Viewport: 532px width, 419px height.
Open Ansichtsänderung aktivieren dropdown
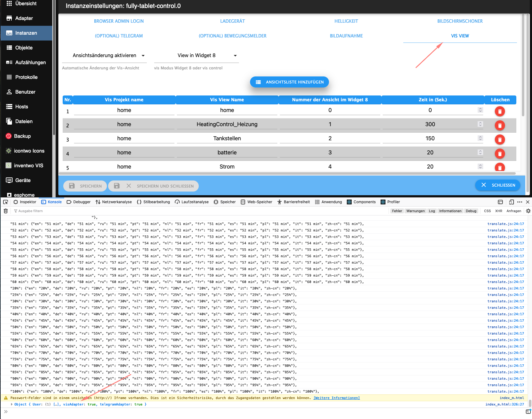click(104, 56)
